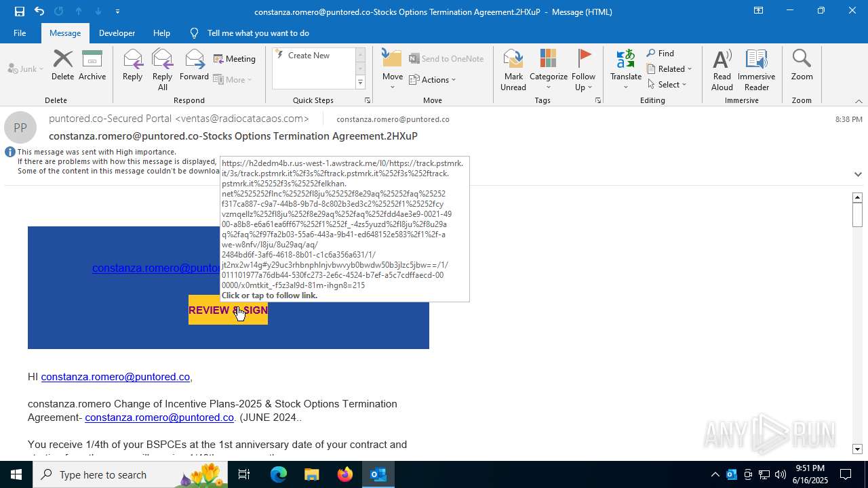Open the Help ribbon tab

coord(161,33)
